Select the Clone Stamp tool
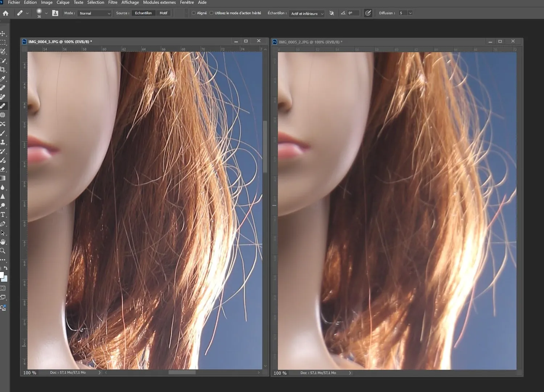 (3, 142)
